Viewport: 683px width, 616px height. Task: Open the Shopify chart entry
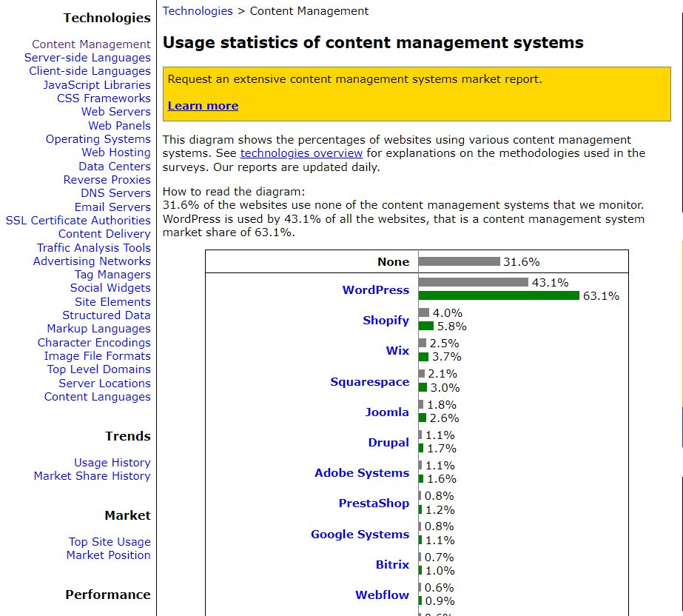386,321
